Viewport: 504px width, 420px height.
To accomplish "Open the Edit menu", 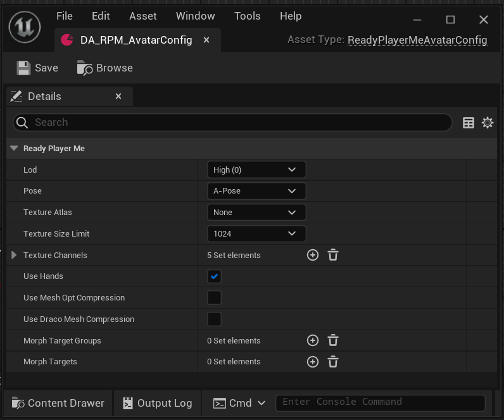I will pyautogui.click(x=101, y=16).
